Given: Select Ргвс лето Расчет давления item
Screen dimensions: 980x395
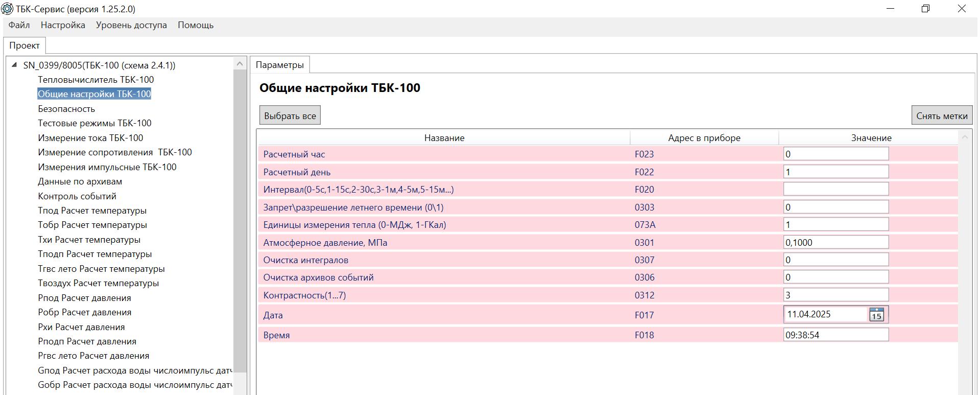Looking at the screenshot, I should pyautogui.click(x=93, y=356).
